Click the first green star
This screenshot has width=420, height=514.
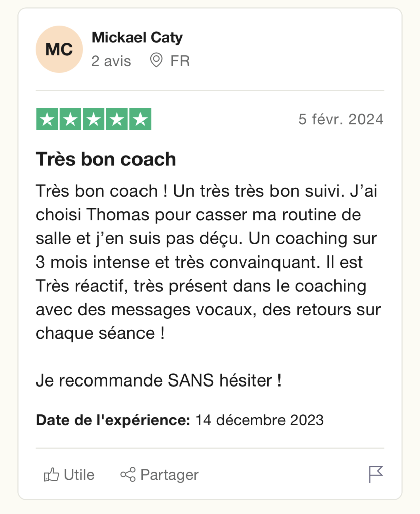point(47,119)
